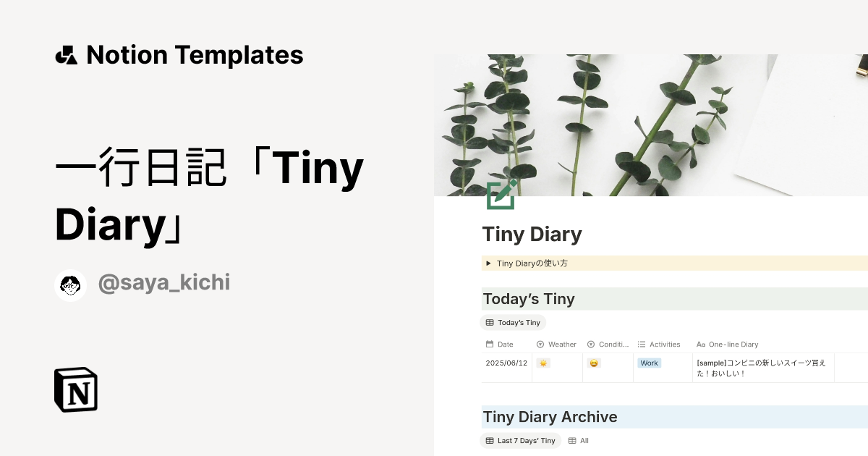Open the Weather column header menu

coord(556,345)
